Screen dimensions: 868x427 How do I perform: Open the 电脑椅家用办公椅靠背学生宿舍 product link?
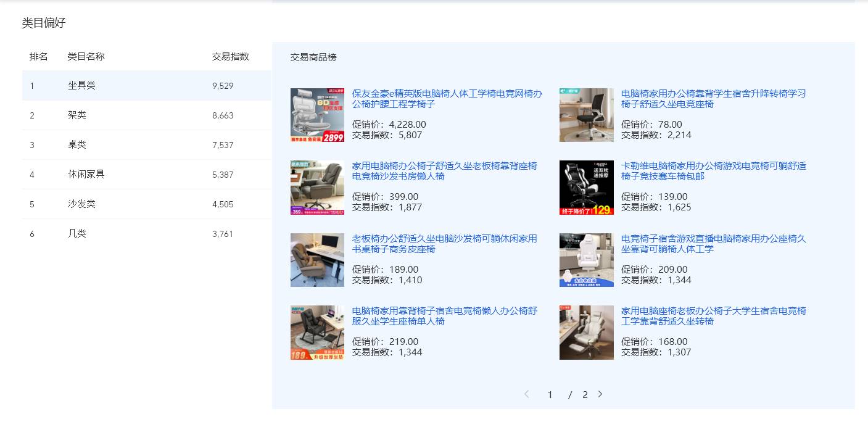click(x=713, y=99)
